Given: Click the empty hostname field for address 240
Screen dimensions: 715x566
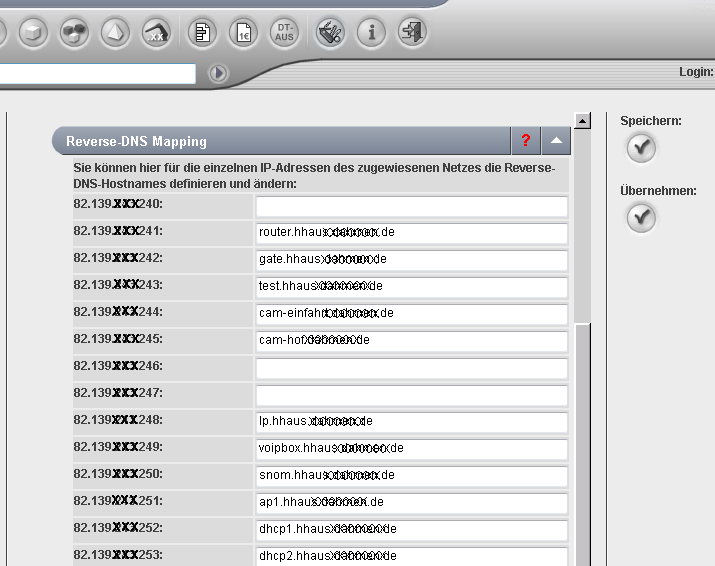Looking at the screenshot, I should click(x=411, y=207).
